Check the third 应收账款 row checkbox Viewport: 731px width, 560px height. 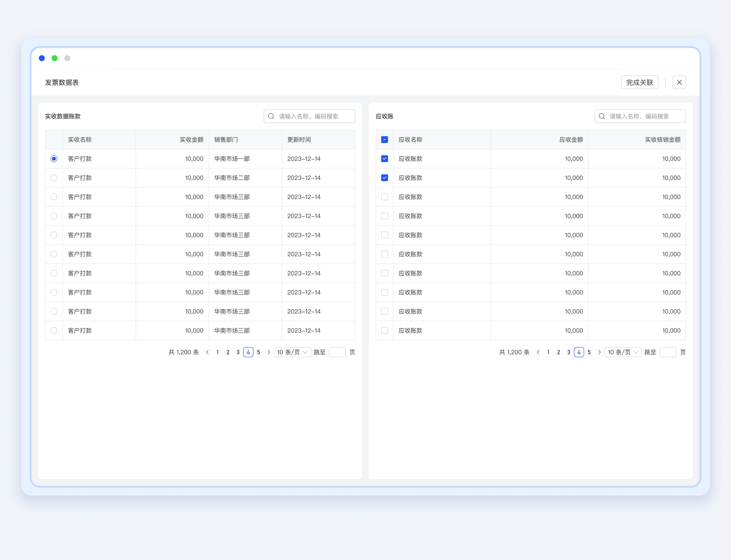point(384,197)
